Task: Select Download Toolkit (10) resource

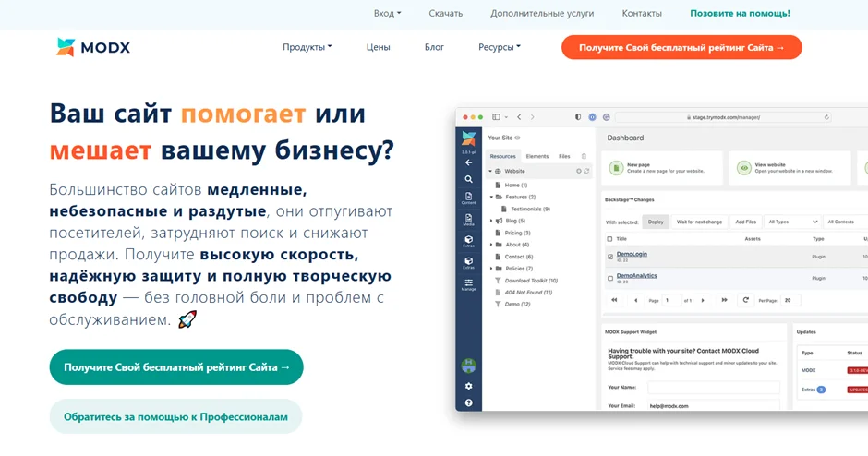Action: 531,281
